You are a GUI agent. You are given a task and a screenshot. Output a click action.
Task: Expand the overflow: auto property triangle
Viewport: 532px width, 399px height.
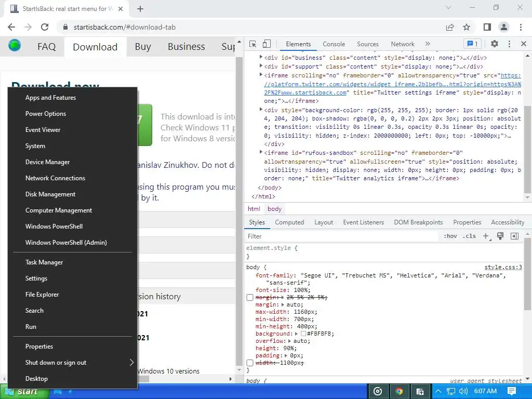click(289, 341)
